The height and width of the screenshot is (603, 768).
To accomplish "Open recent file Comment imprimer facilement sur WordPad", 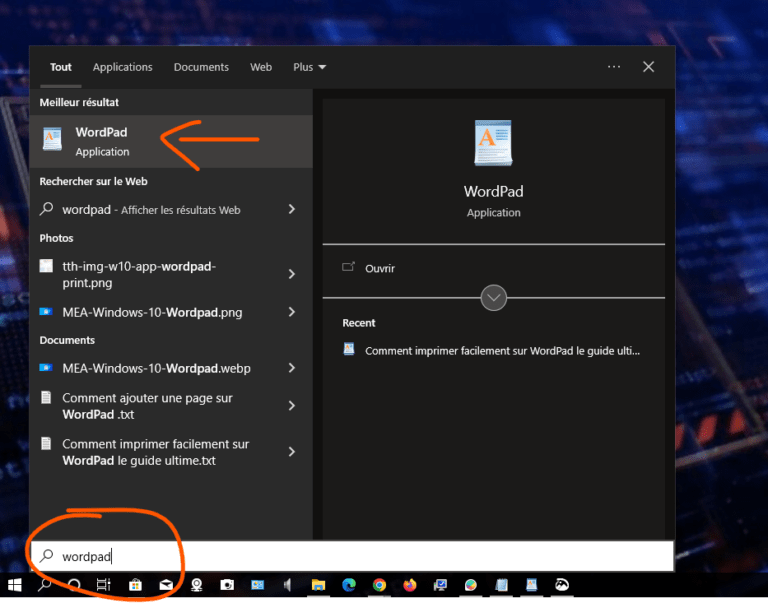I will coord(502,351).
